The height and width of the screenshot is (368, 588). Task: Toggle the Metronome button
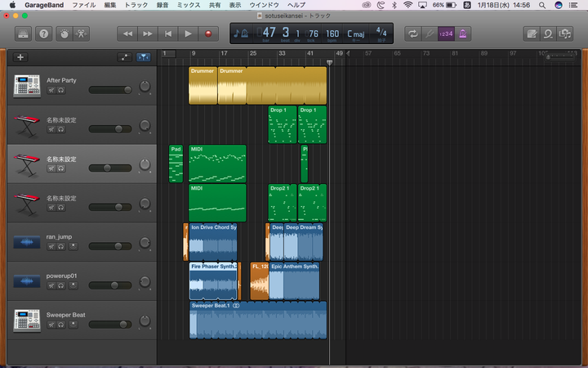pyautogui.click(x=463, y=34)
